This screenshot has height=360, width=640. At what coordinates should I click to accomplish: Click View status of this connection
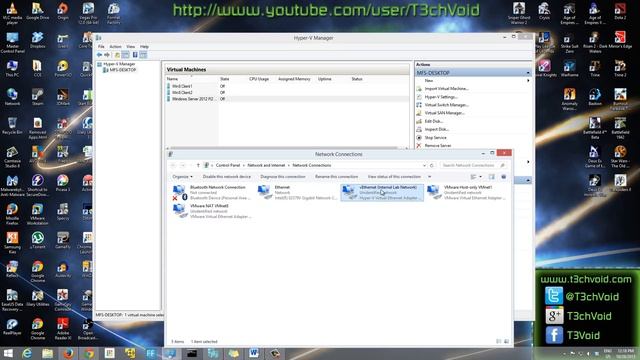pos(394,177)
